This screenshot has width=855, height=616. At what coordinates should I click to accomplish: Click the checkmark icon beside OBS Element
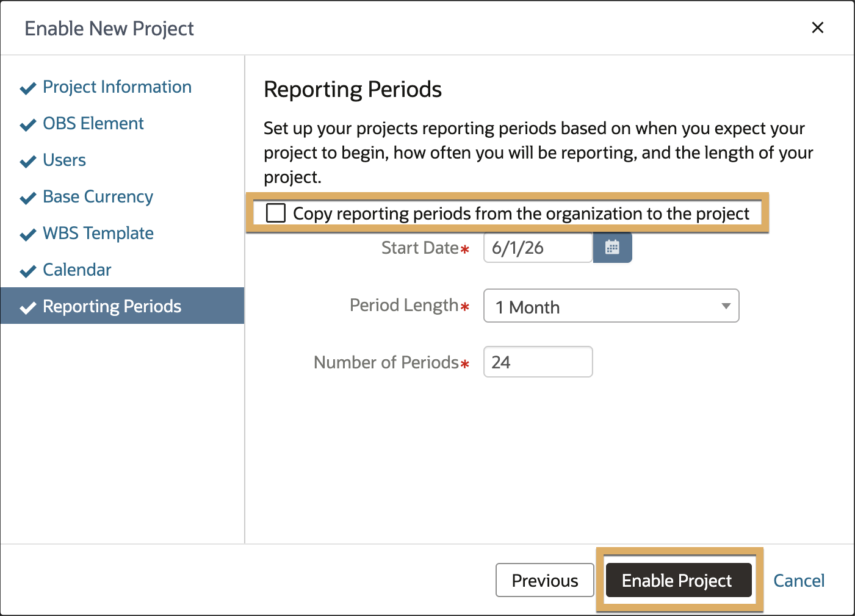28,125
